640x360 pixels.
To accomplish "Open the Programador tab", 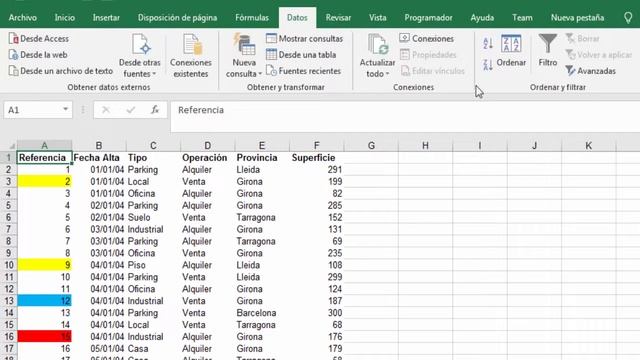I will [x=428, y=18].
